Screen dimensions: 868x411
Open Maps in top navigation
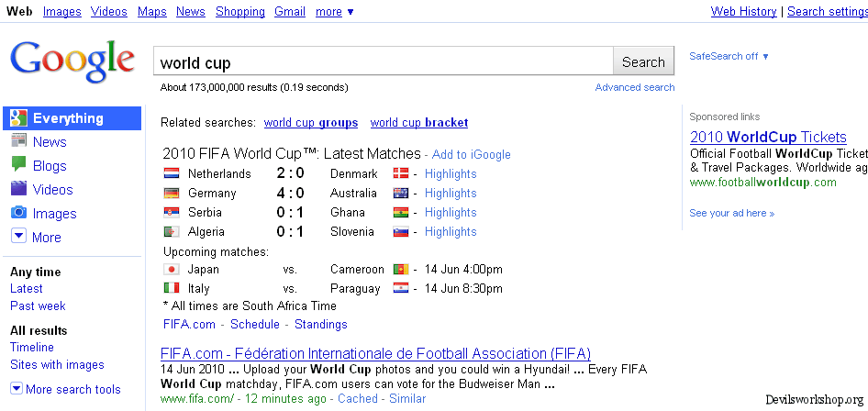click(x=152, y=12)
